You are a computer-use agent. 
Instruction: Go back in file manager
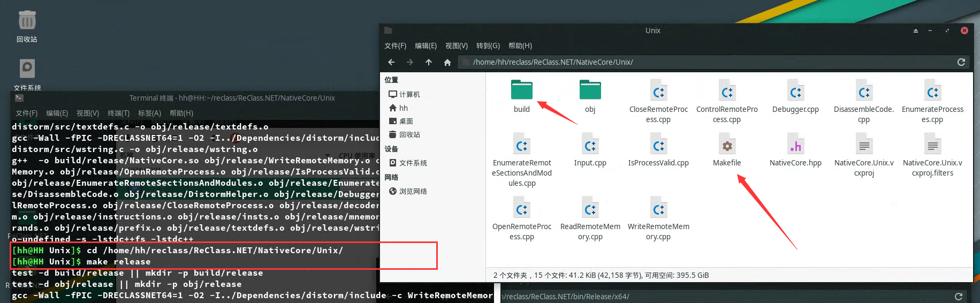[x=391, y=62]
